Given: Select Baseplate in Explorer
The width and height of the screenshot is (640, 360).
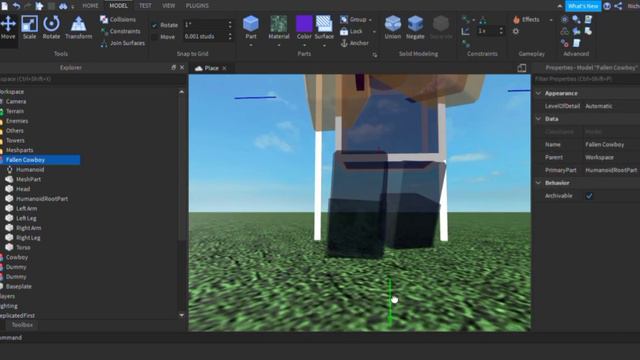Looking at the screenshot, I should pos(18,287).
